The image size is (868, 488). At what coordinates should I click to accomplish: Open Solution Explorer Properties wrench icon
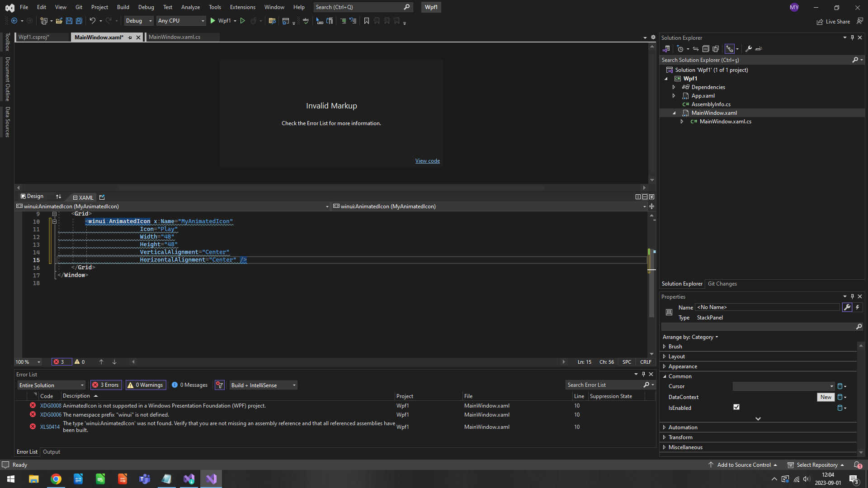pos(749,49)
